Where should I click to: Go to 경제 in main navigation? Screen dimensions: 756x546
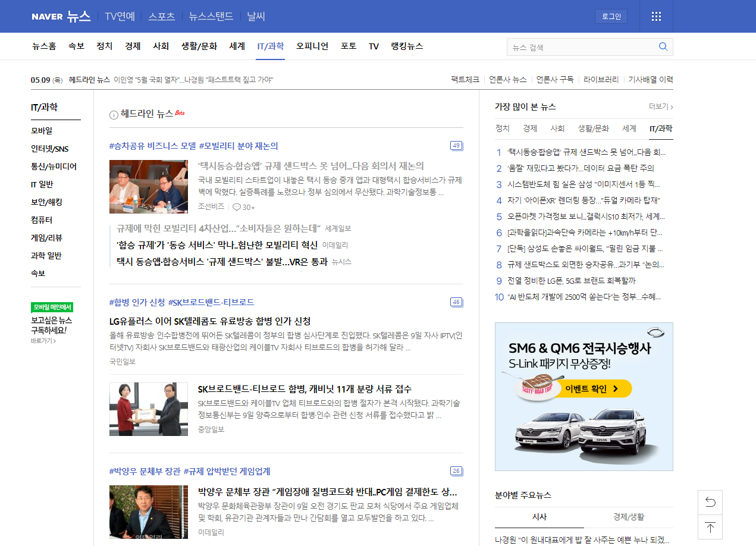point(133,46)
